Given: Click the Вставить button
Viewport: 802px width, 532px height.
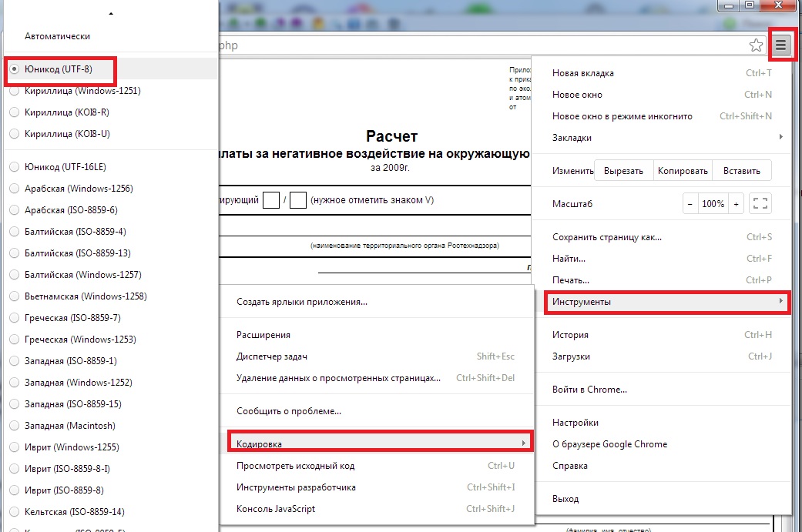Looking at the screenshot, I should (741, 171).
